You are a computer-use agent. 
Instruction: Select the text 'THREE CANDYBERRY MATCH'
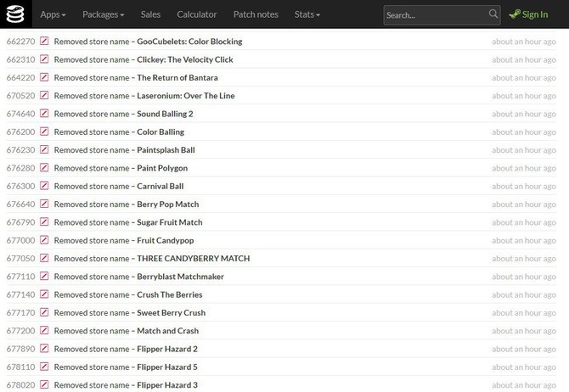click(x=194, y=259)
